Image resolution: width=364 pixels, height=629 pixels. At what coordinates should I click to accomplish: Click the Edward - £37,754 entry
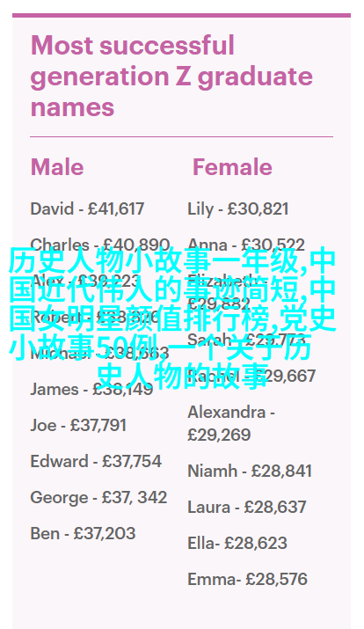[96, 461]
